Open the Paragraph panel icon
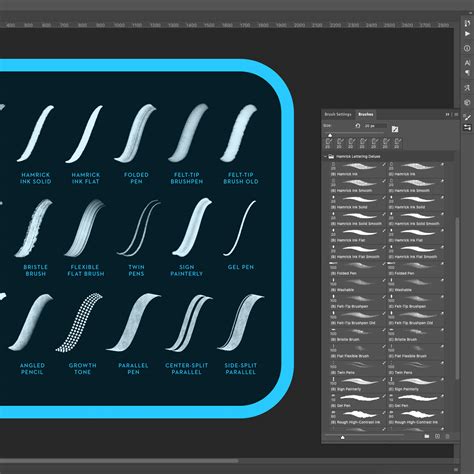Image resolution: width=474 pixels, height=474 pixels. click(467, 73)
